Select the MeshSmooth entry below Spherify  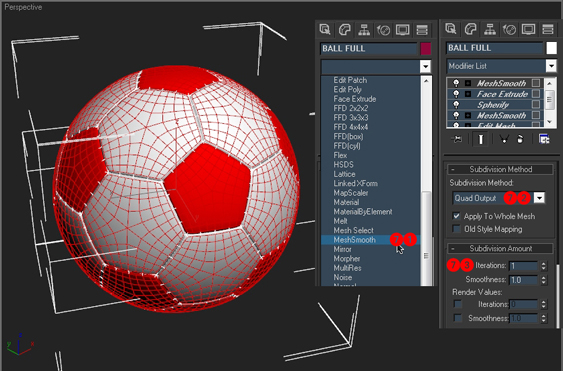(501, 115)
